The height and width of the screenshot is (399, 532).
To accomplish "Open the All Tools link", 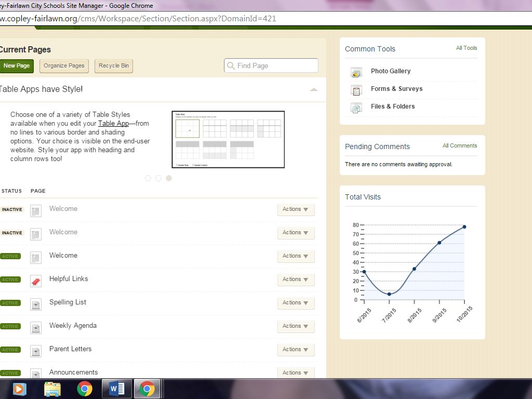I will 466,48.
